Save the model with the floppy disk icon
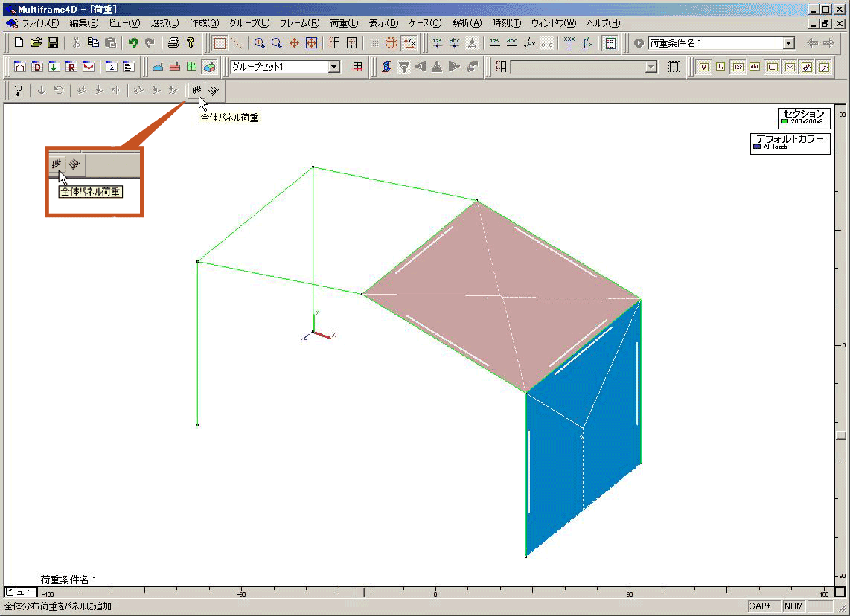Screen dimensions: 850x616 53,43
